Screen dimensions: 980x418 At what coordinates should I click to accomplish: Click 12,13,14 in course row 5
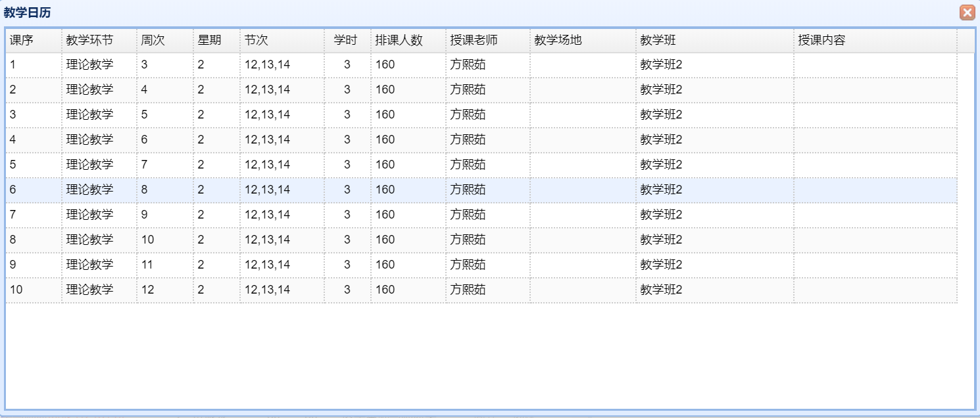point(268,165)
